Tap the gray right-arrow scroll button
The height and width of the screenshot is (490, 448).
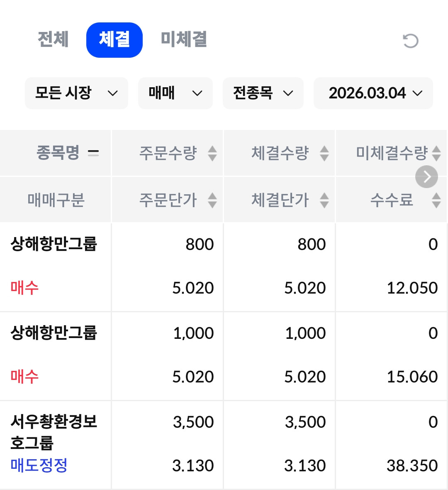pos(426,177)
